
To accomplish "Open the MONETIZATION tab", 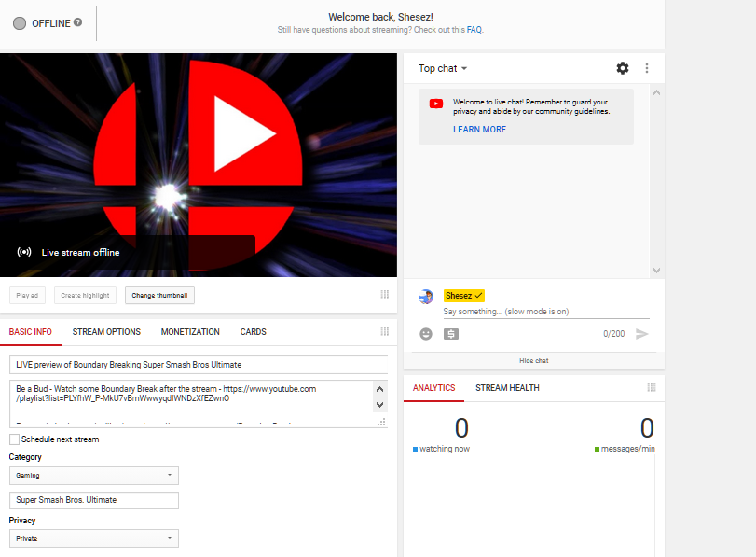I will pyautogui.click(x=190, y=332).
